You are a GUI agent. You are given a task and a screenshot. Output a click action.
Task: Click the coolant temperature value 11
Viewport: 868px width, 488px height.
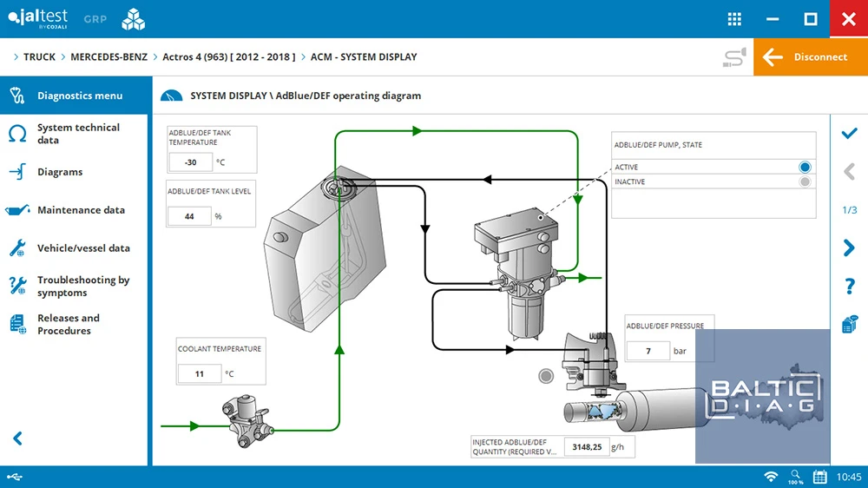[200, 374]
